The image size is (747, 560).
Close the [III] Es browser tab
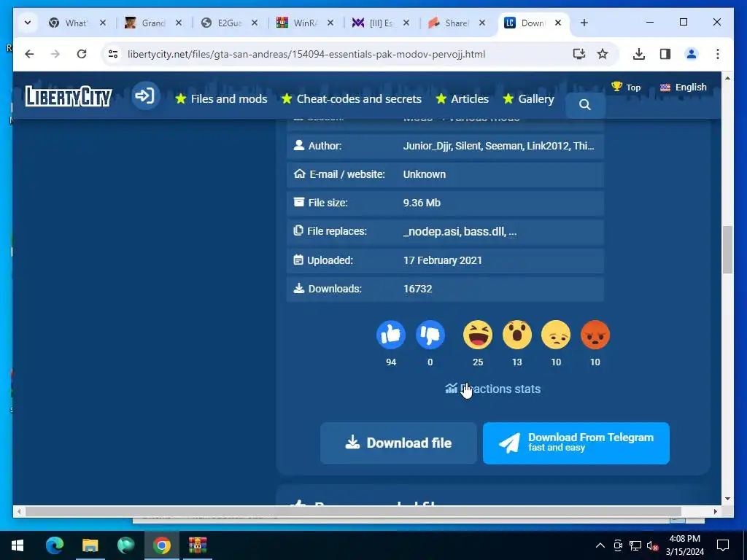[406, 23]
